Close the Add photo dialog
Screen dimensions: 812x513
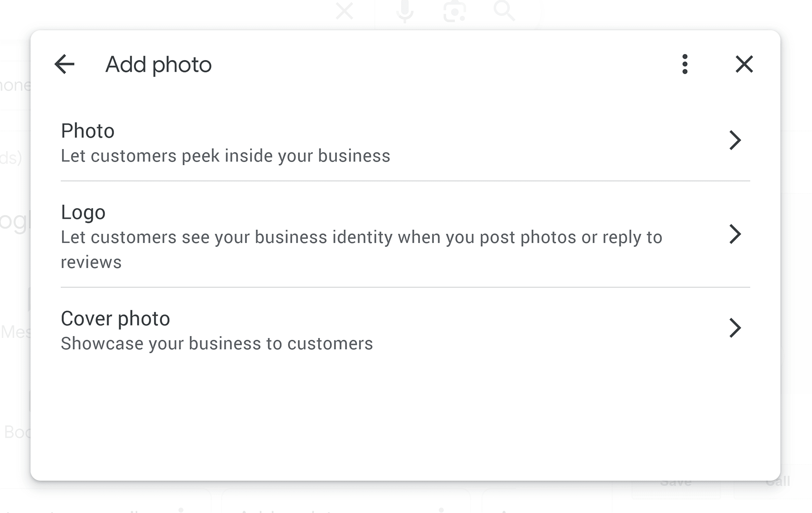(743, 64)
